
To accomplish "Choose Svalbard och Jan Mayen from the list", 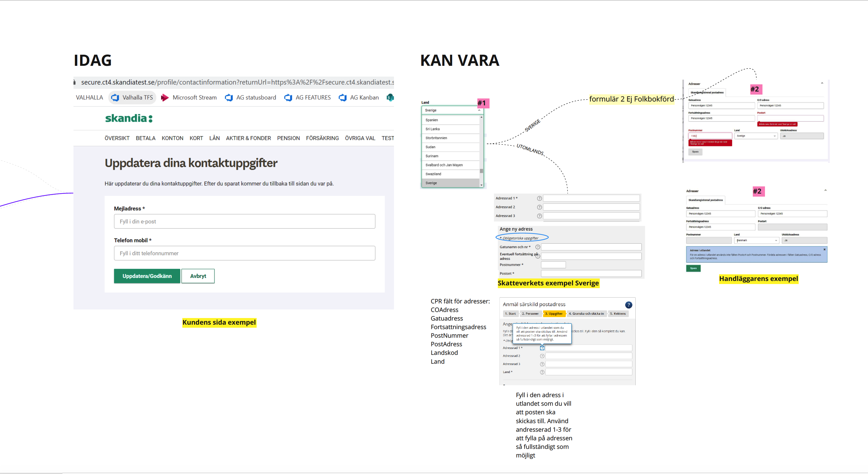I will (x=451, y=165).
